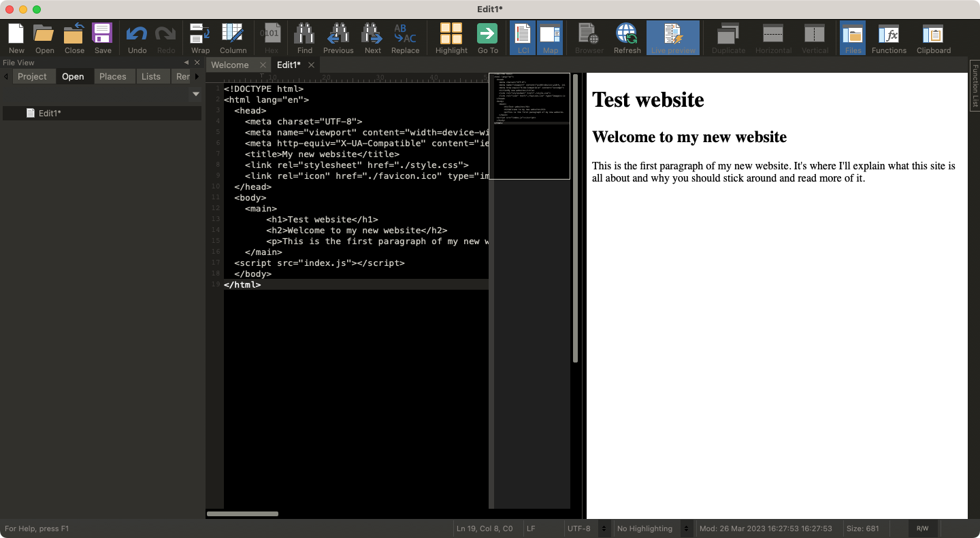The height and width of the screenshot is (538, 980).
Task: Toggle word Wrap in the toolbar
Action: (200, 38)
